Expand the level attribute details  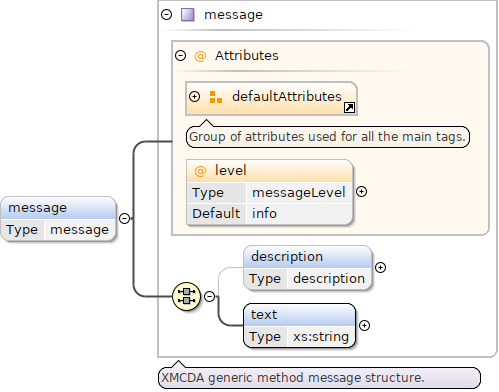pos(361,192)
